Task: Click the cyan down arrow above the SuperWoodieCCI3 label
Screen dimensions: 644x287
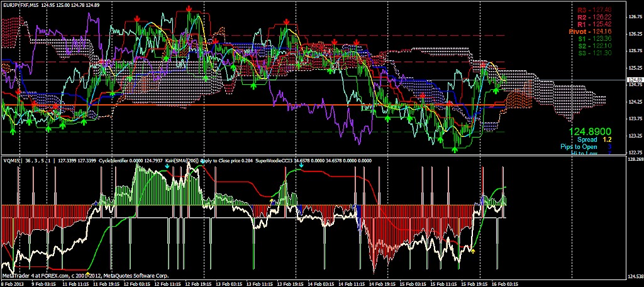Action: pos(301,165)
